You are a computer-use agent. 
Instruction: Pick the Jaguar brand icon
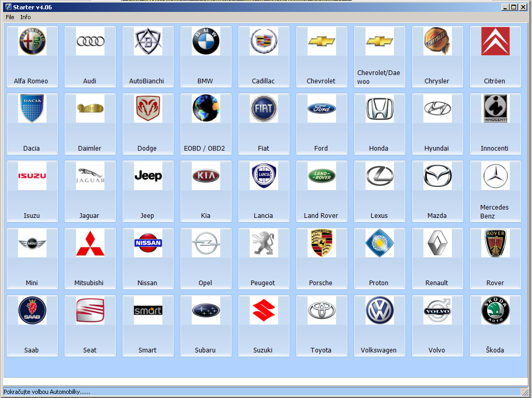tap(90, 176)
